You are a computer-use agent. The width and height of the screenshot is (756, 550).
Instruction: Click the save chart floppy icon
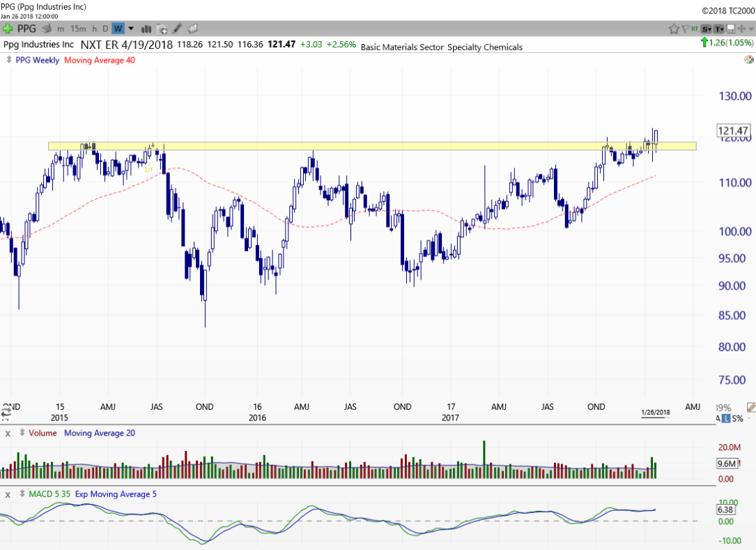[x=730, y=29]
